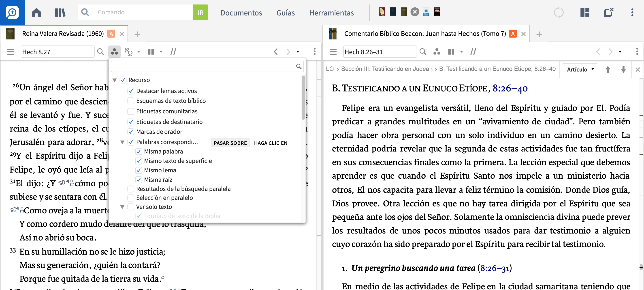Click the double-slash icon in Reina Valera toolbar

173,52
